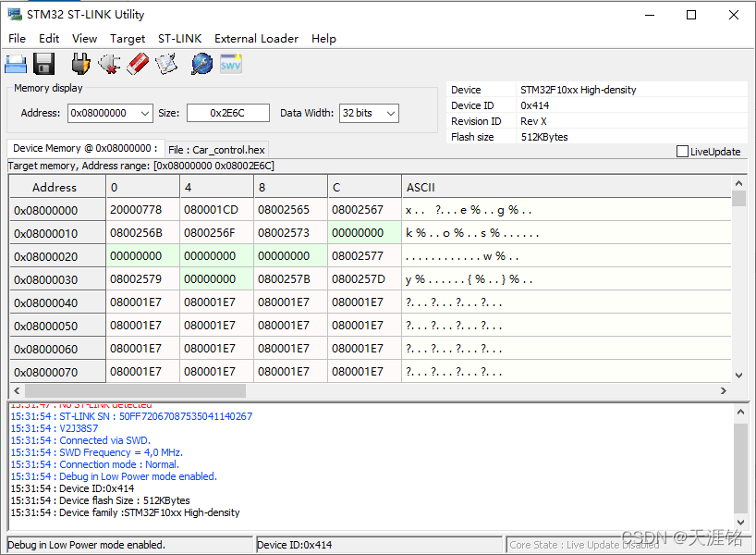The width and height of the screenshot is (756, 555).
Task: Click log line Device flash Size : 512KBytes
Action: pyautogui.click(x=101, y=500)
